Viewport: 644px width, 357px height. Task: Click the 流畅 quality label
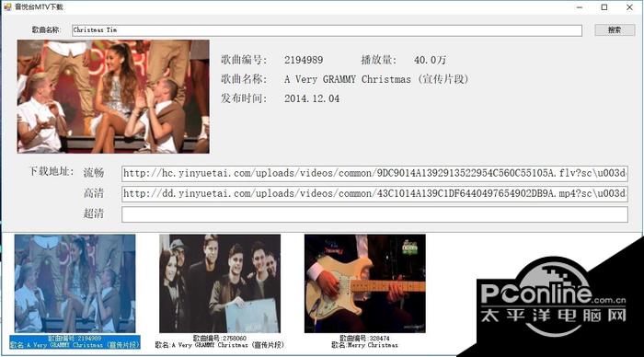click(94, 173)
